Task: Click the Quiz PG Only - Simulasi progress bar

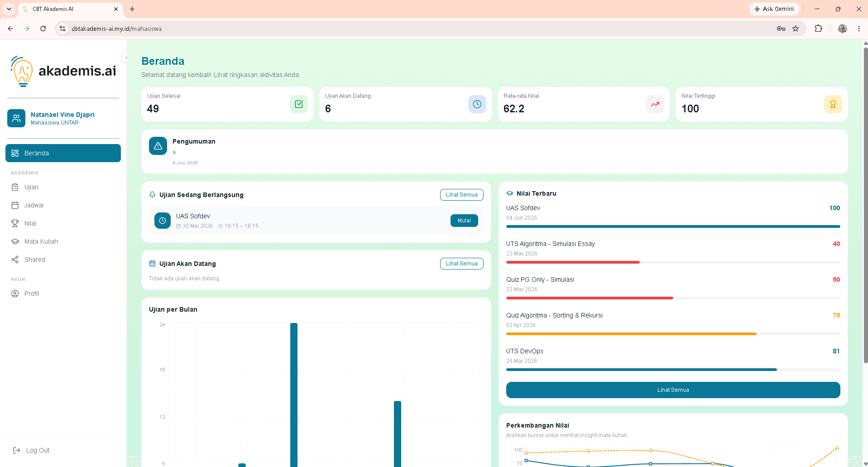Action: click(x=673, y=298)
